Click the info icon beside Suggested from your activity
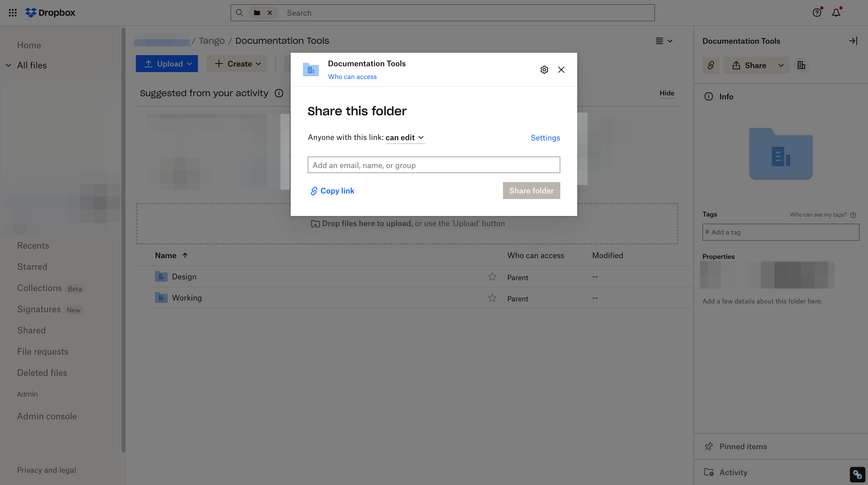The height and width of the screenshot is (485, 868). tap(279, 93)
